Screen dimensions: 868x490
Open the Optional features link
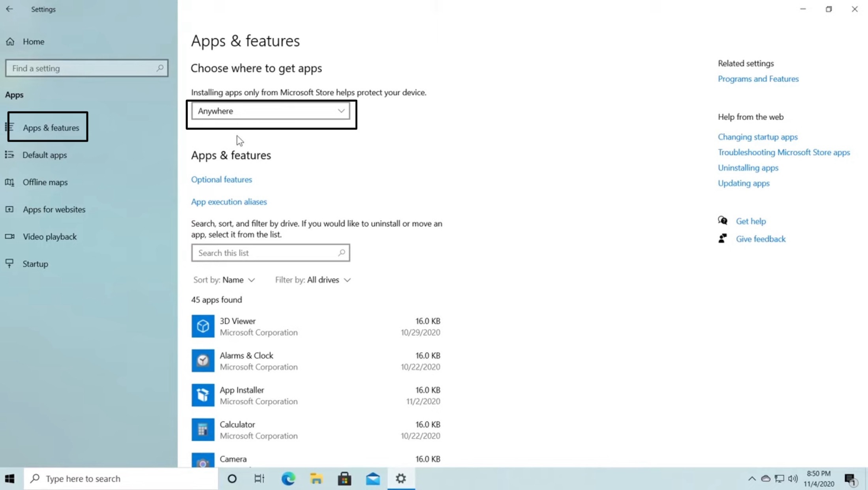[222, 180]
